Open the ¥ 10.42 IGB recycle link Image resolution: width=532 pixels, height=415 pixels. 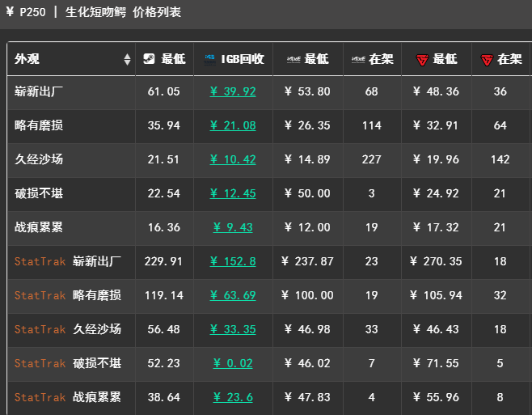click(233, 159)
